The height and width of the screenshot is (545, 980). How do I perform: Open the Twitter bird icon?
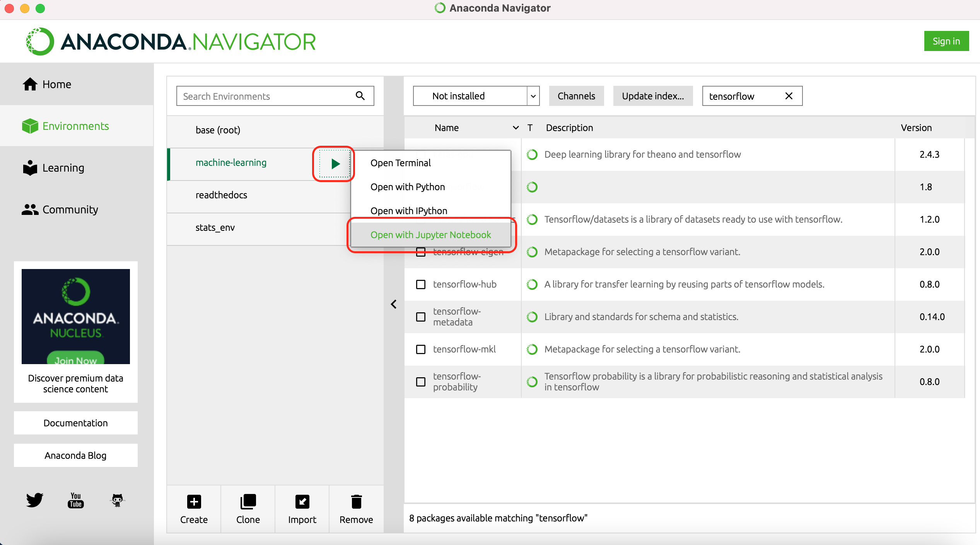[34, 500]
